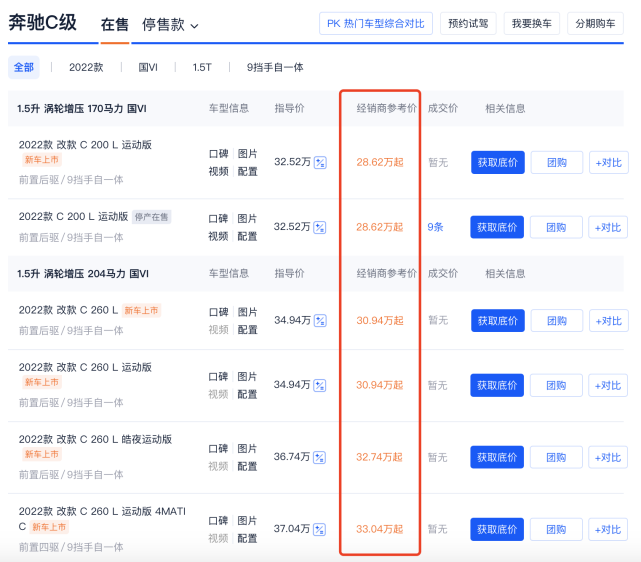Click 获取底价 for 改款 C 260 L 运动版

coord(497,385)
